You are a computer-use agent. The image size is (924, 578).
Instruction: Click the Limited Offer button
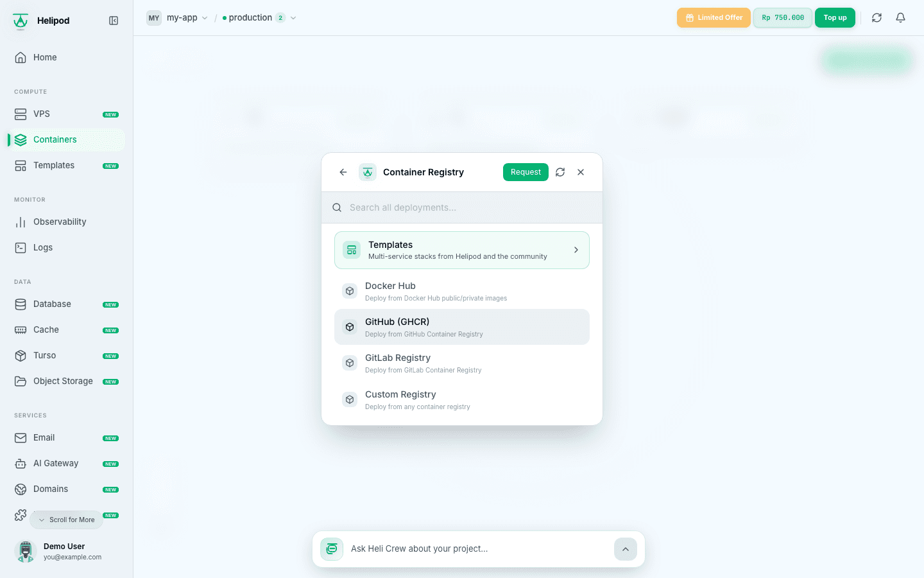pos(714,17)
